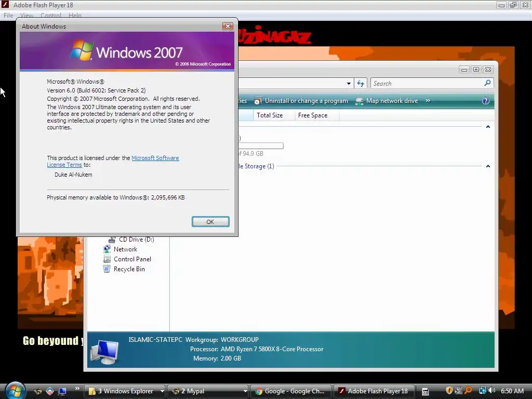Screen dimensions: 532x399
Task: Minimize the Explorer window
Action: 464,70
